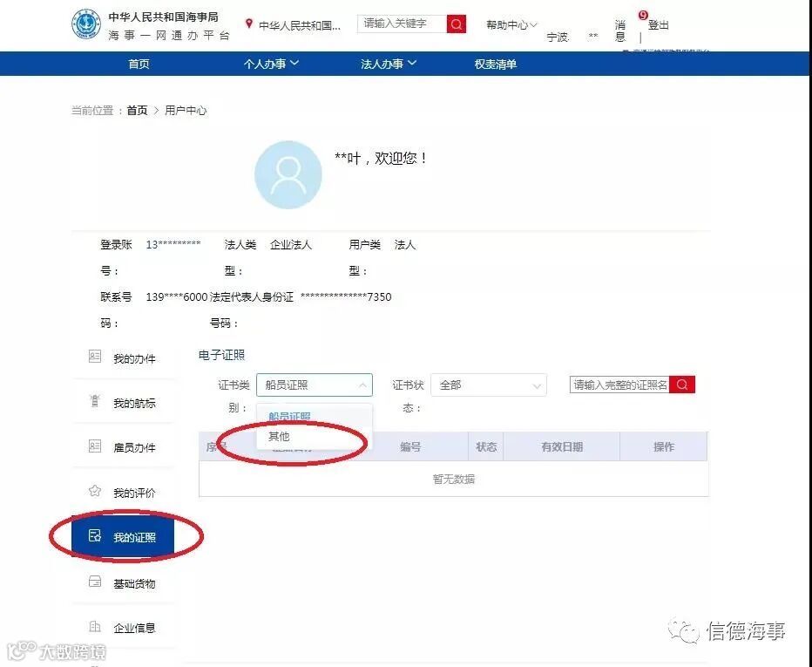The height and width of the screenshot is (667, 812).
Task: Click the certificate name input field
Action: tap(619, 385)
